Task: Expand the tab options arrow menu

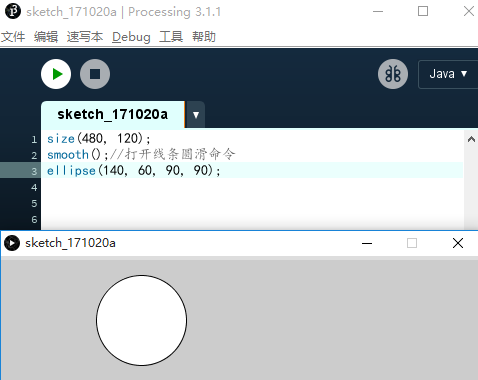Action: [196, 115]
